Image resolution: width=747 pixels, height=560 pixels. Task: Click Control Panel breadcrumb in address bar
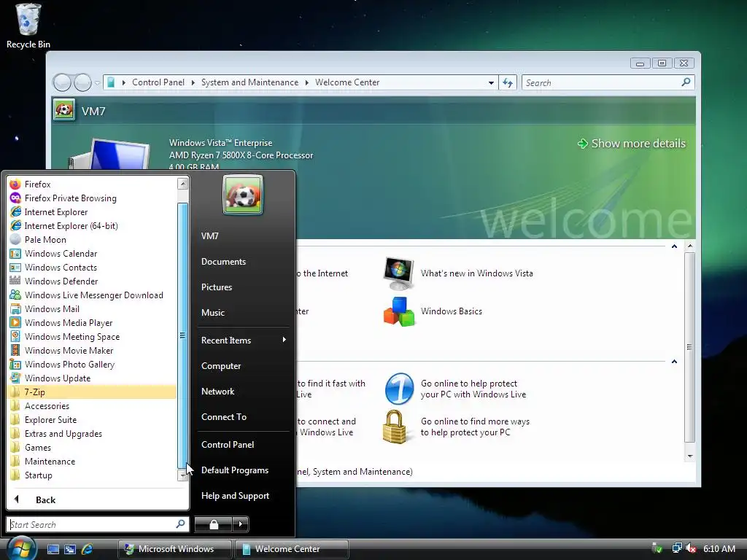158,82
